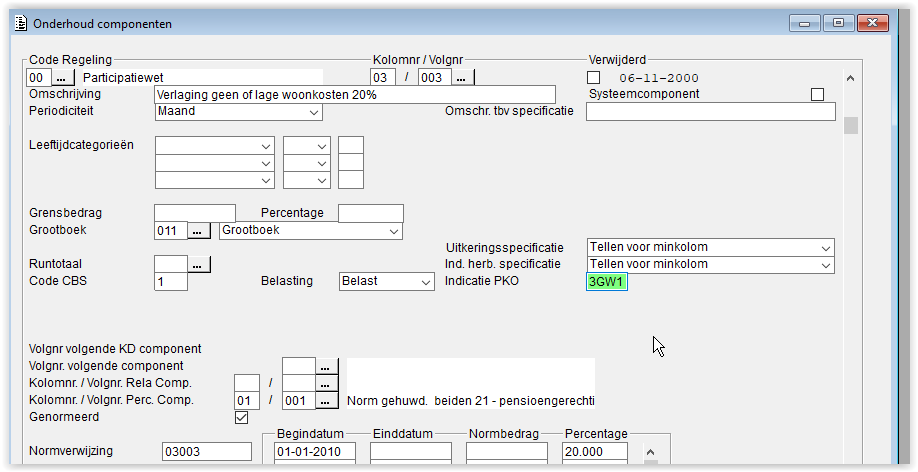Click the Code Regeling field containing 00
918x472 pixels.
coord(39,77)
